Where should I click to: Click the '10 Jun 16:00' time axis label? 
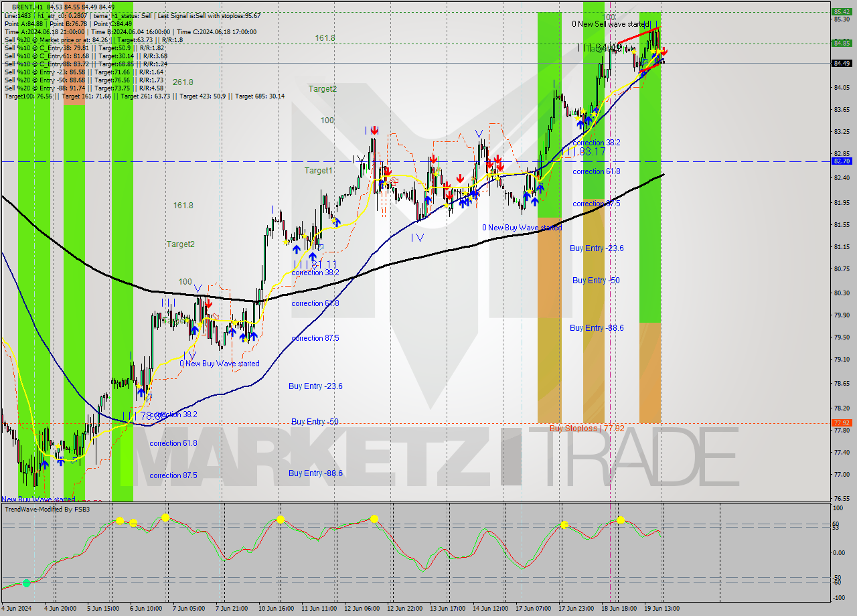(277, 609)
